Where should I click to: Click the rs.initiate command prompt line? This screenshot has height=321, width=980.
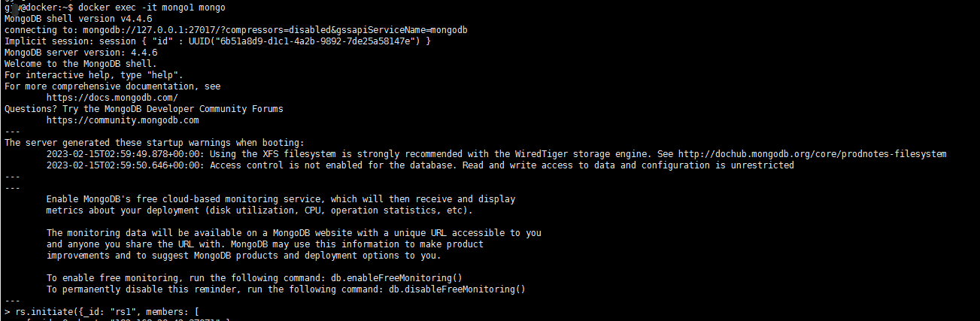pyautogui.click(x=102, y=311)
